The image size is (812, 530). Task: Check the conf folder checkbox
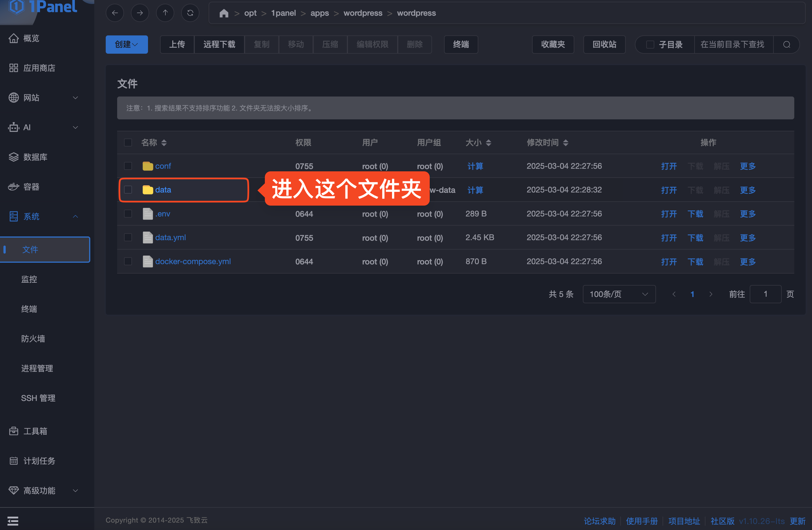[x=128, y=166]
